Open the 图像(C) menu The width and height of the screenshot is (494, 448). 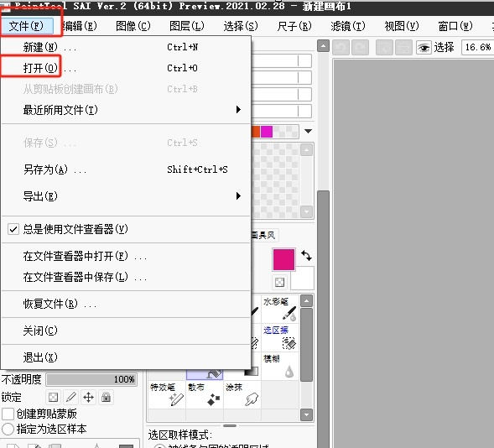click(133, 26)
